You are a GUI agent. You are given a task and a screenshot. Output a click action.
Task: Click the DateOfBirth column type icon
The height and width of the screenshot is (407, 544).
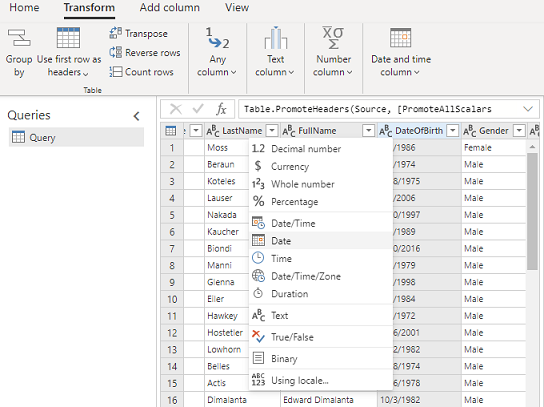pos(385,131)
